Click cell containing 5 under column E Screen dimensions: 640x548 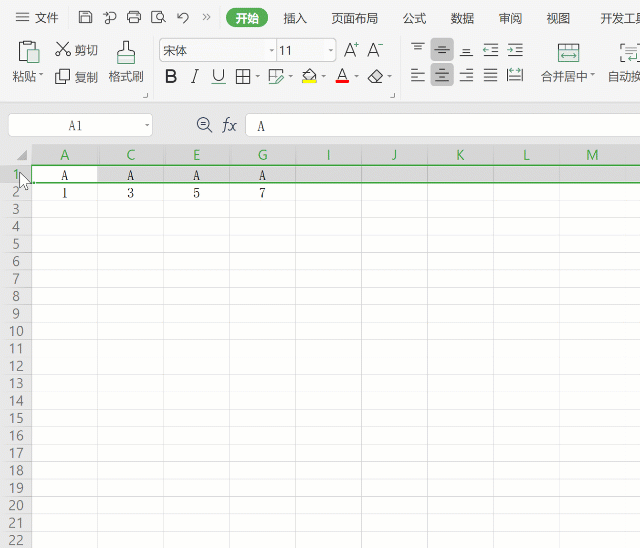click(x=196, y=192)
